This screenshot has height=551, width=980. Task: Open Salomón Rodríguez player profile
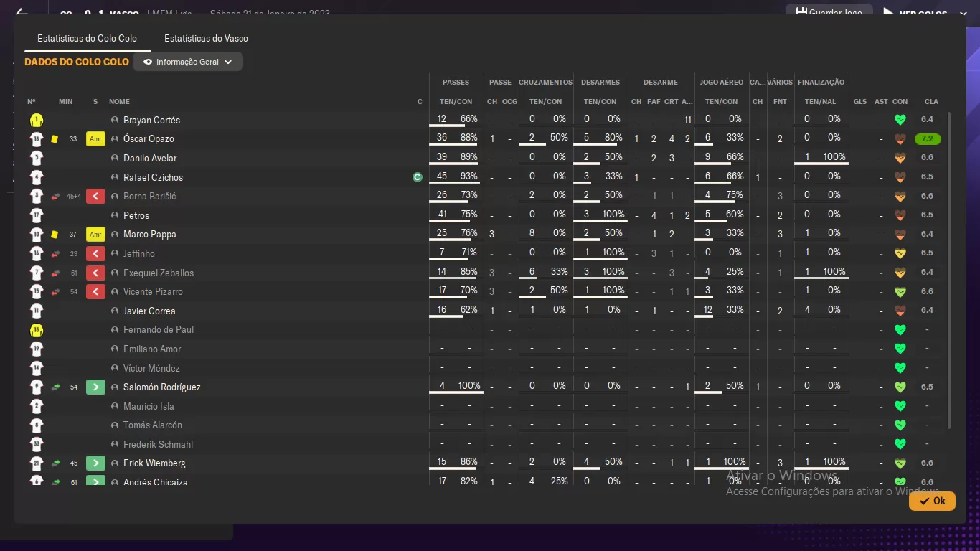(x=161, y=387)
